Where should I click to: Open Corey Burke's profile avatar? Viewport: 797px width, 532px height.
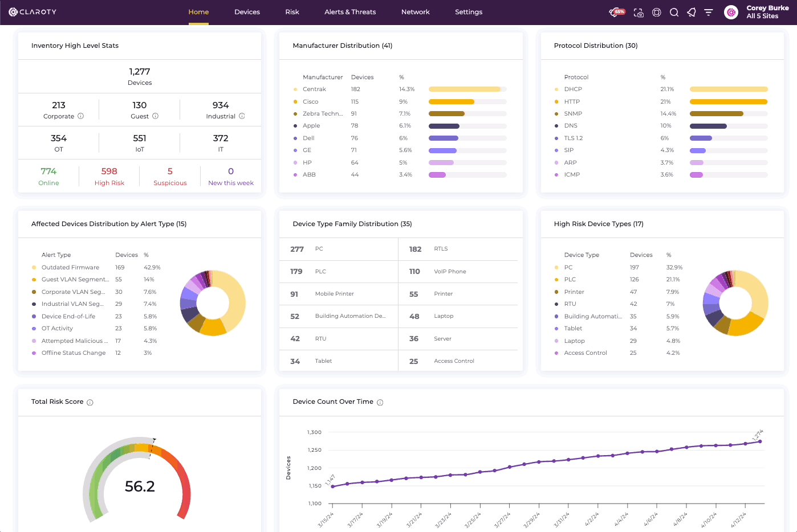731,12
